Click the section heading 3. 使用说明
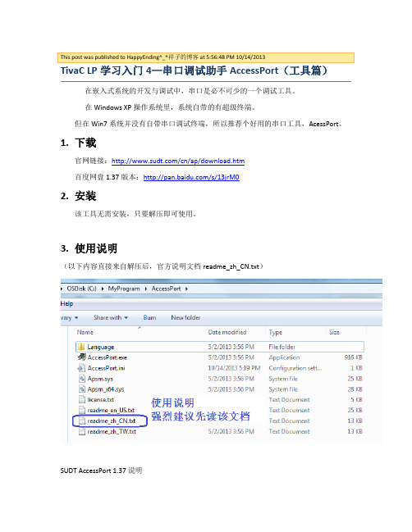Screen dimensions: 412x532 89,248
